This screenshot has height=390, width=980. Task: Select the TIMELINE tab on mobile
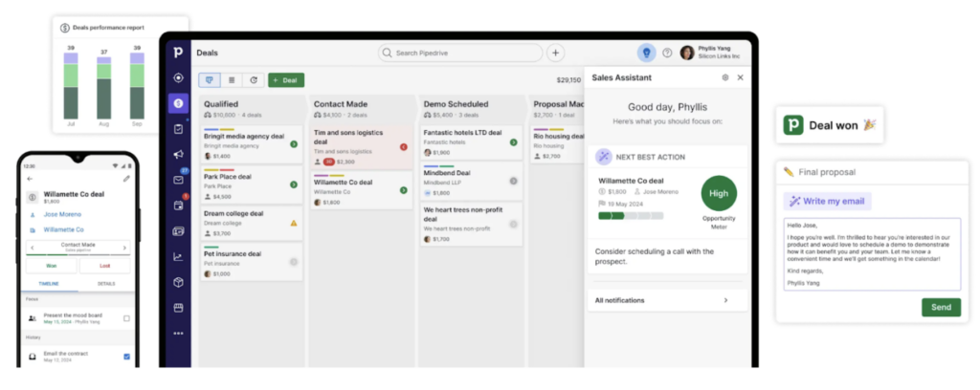click(50, 284)
